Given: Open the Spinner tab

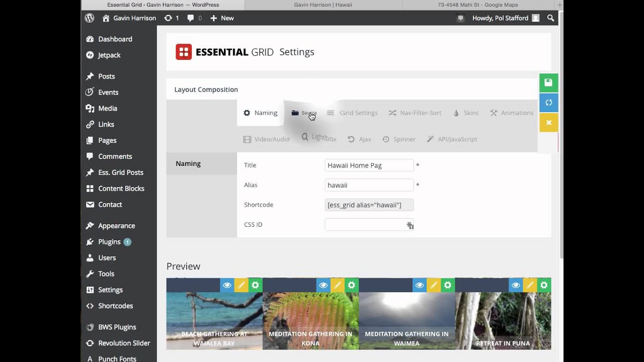Looking at the screenshot, I should (x=399, y=139).
